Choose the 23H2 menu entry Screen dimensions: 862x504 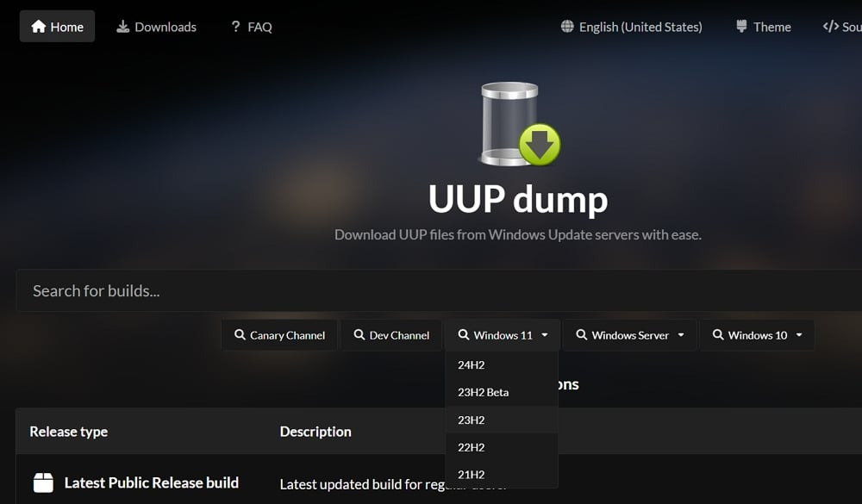tap(502, 420)
